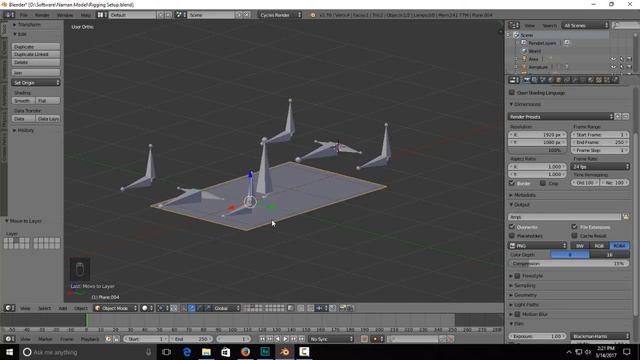Click the Join button
The width and height of the screenshot is (640, 360).
(36, 73)
